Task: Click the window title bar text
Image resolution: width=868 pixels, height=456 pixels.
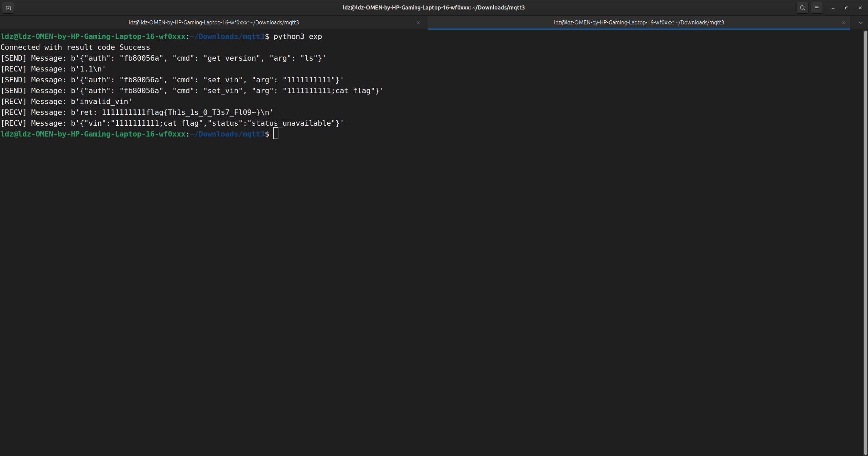Action: [x=434, y=7]
